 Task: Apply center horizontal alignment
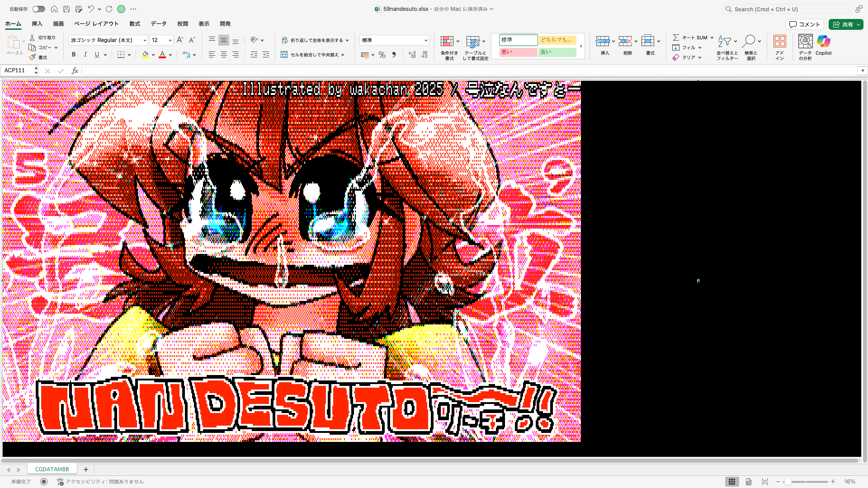[x=224, y=55]
